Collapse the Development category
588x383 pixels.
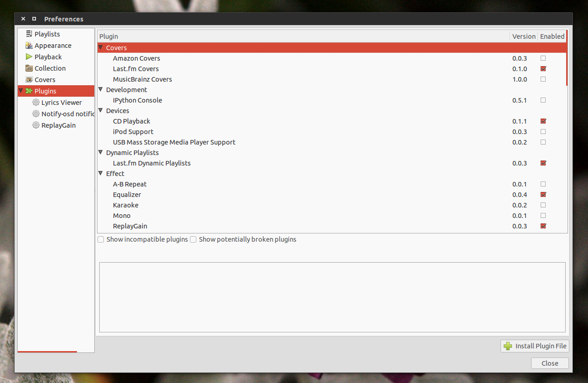101,89
